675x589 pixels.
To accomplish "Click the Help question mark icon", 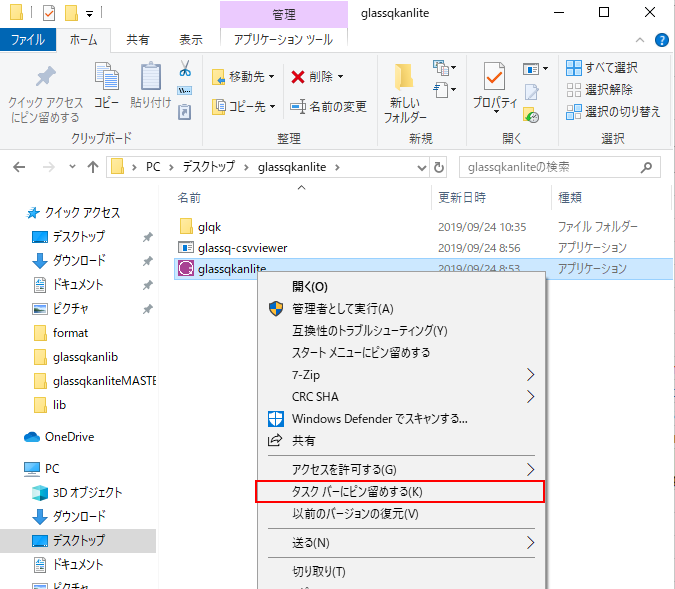I will coord(662,40).
